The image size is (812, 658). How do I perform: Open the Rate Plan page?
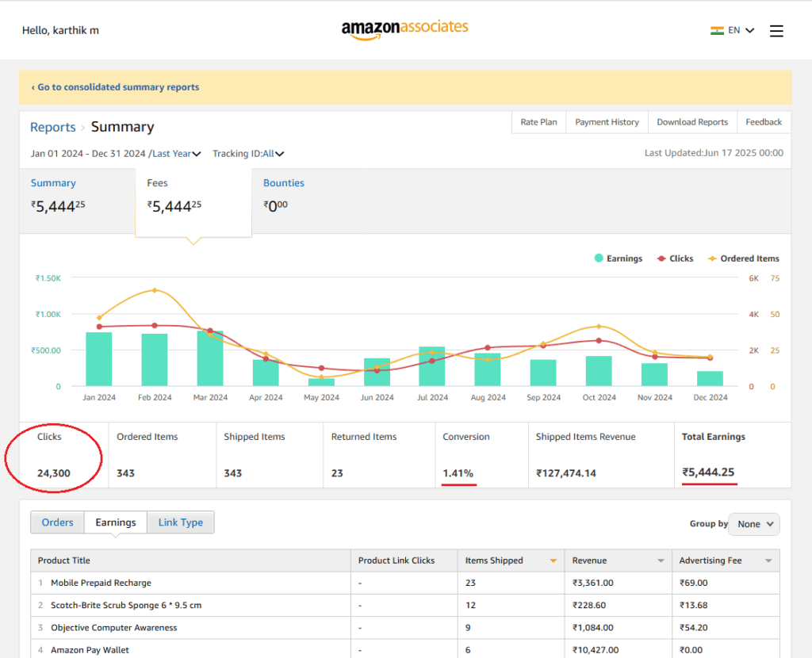tap(538, 122)
